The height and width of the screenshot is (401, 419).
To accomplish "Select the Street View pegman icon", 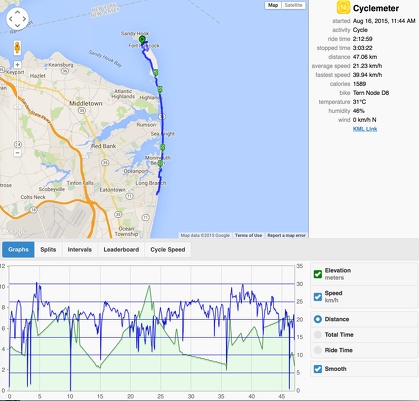I will point(17,48).
